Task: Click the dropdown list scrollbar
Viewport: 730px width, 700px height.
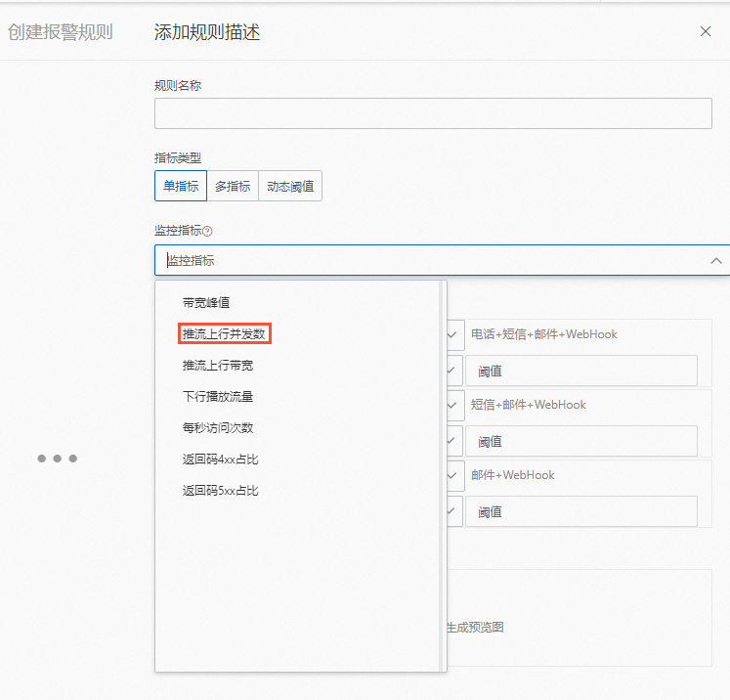Action: tap(442, 476)
